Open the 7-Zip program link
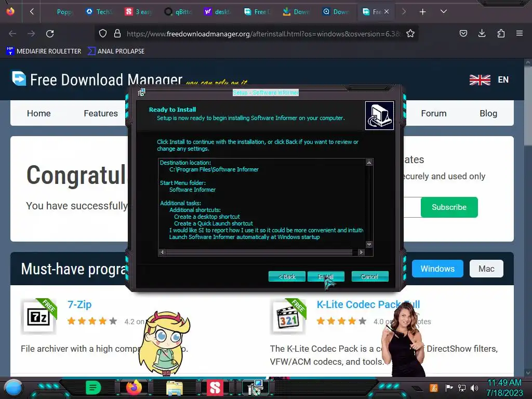Image resolution: width=532 pixels, height=399 pixels. pos(79,304)
